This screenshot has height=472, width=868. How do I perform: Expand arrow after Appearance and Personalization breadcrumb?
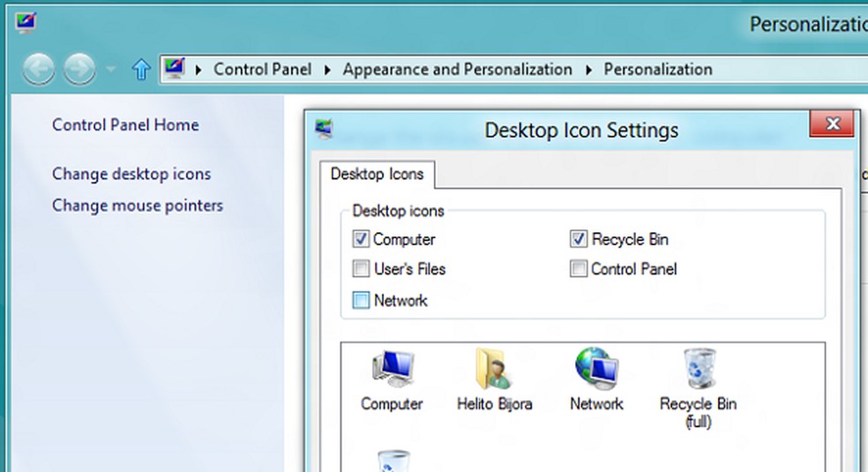[x=588, y=70]
